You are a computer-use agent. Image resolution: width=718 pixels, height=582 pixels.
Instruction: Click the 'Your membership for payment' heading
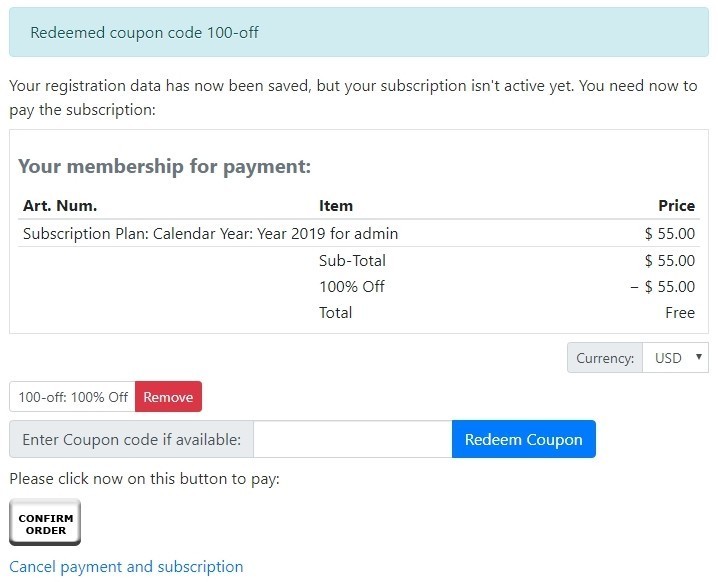coord(164,166)
